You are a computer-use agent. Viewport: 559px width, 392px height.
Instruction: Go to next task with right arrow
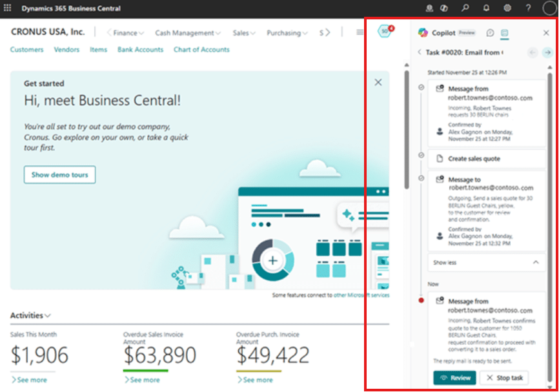(x=547, y=52)
